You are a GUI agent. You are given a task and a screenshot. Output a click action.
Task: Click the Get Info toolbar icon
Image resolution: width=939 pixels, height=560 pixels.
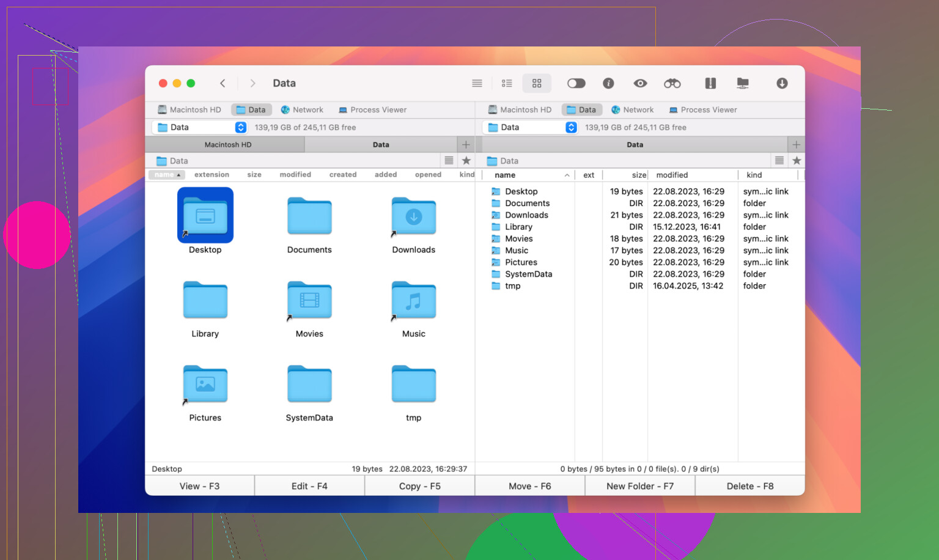[608, 83]
